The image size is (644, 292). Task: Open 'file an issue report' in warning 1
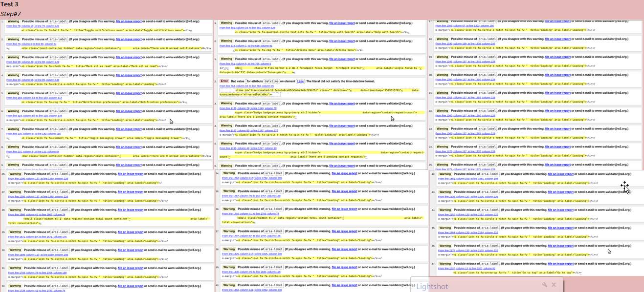coord(129,22)
